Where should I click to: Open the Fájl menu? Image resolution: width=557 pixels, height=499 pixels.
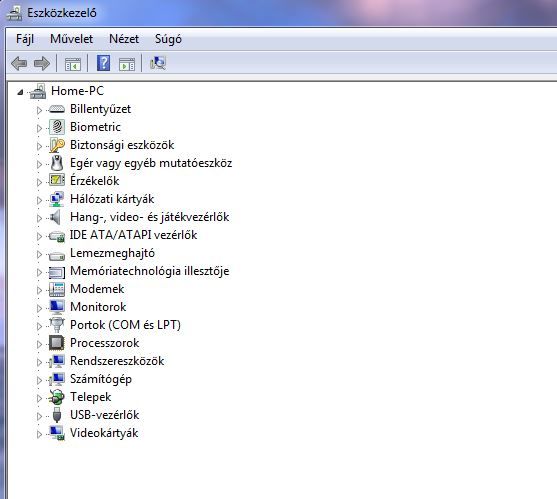tap(25, 39)
